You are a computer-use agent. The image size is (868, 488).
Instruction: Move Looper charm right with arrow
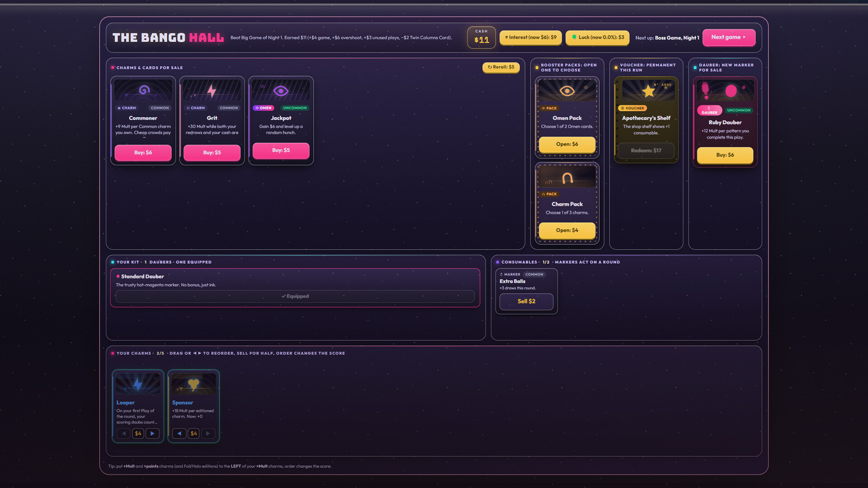(x=152, y=433)
